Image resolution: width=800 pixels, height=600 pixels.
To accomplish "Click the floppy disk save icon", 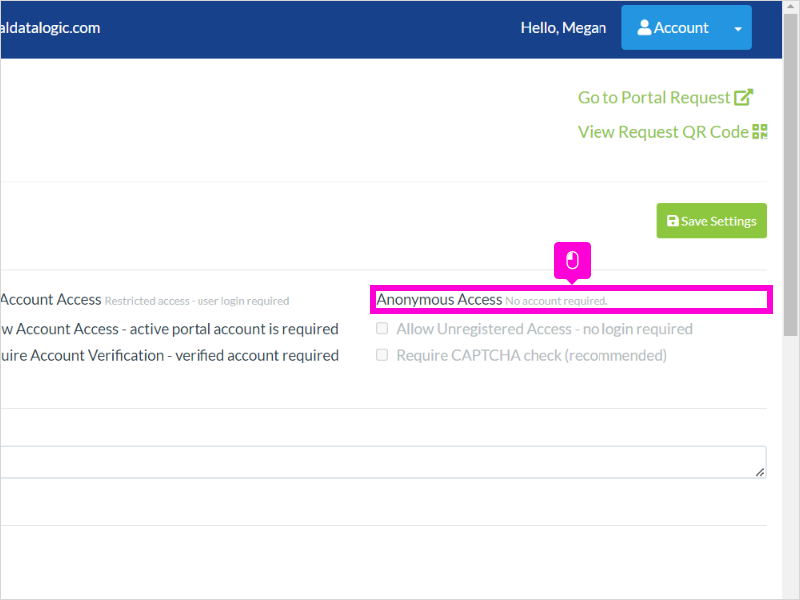I will click(672, 220).
